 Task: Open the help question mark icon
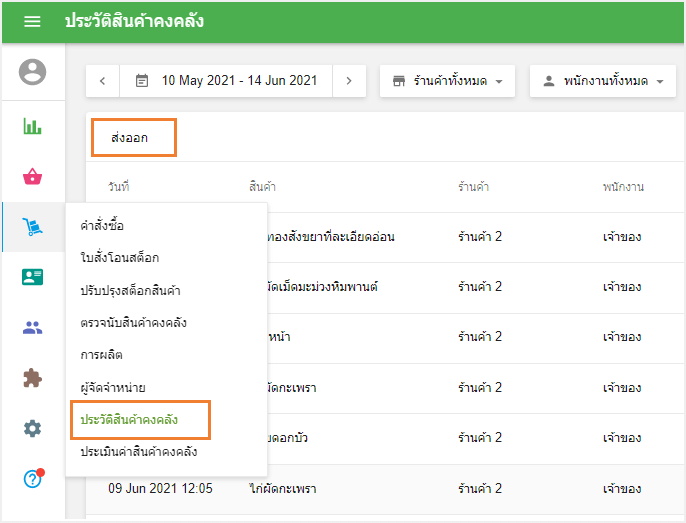[33, 478]
